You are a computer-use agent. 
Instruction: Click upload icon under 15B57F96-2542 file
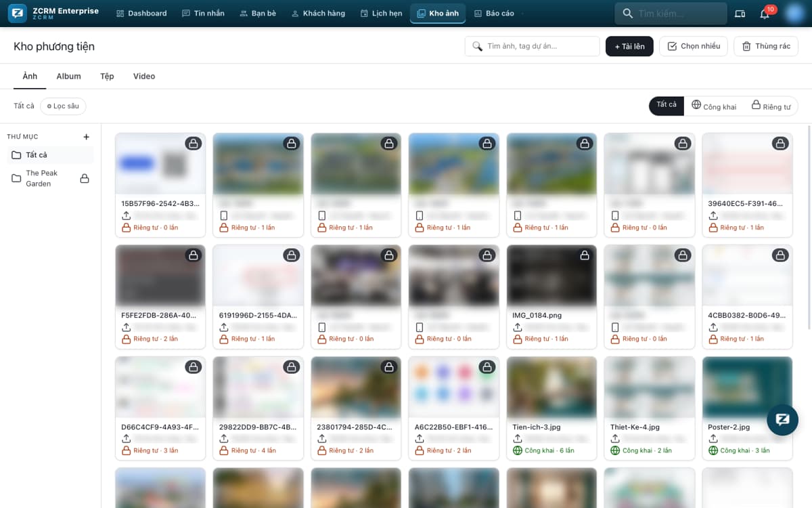[x=126, y=215]
